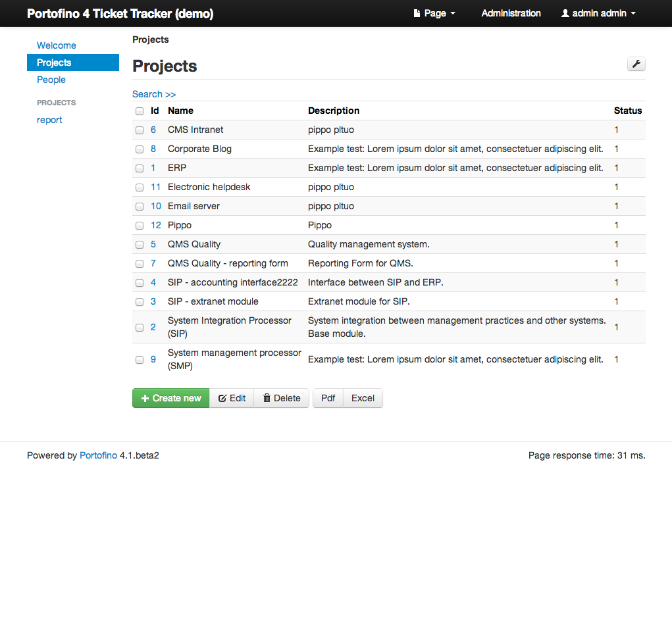Open the page configuration wrench icon
Screen dimensions: 672x629
point(636,63)
